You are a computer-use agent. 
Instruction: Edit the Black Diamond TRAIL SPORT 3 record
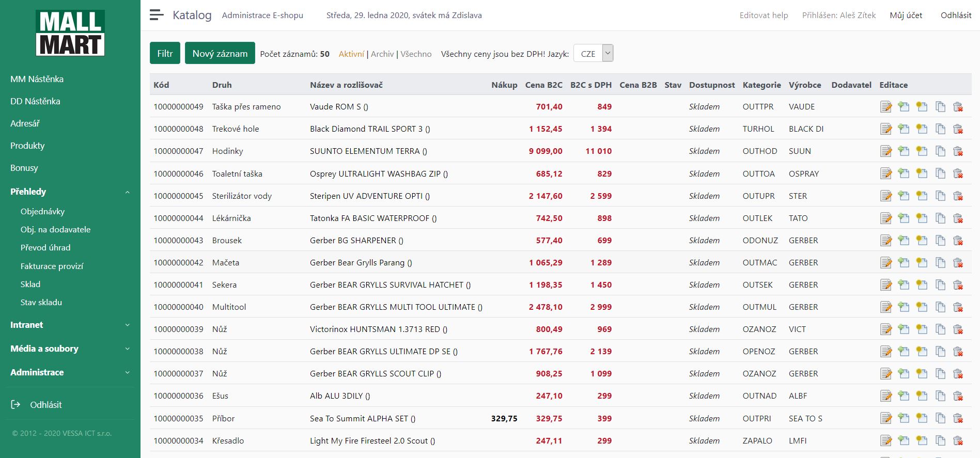[886, 129]
